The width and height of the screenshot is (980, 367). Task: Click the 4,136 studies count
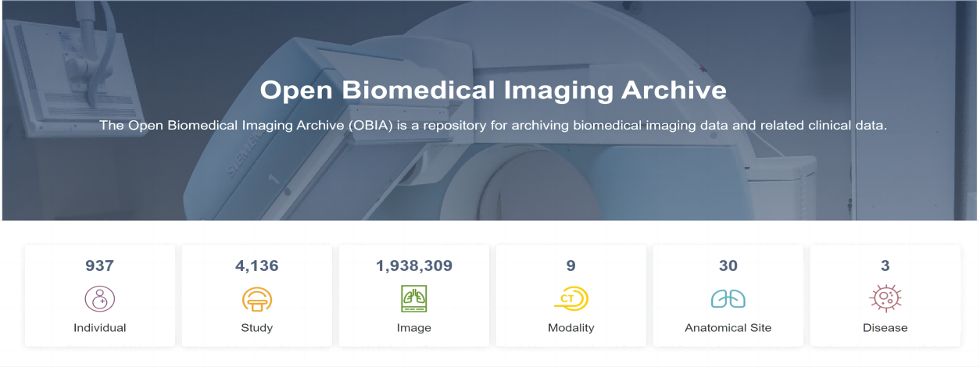coord(257,266)
